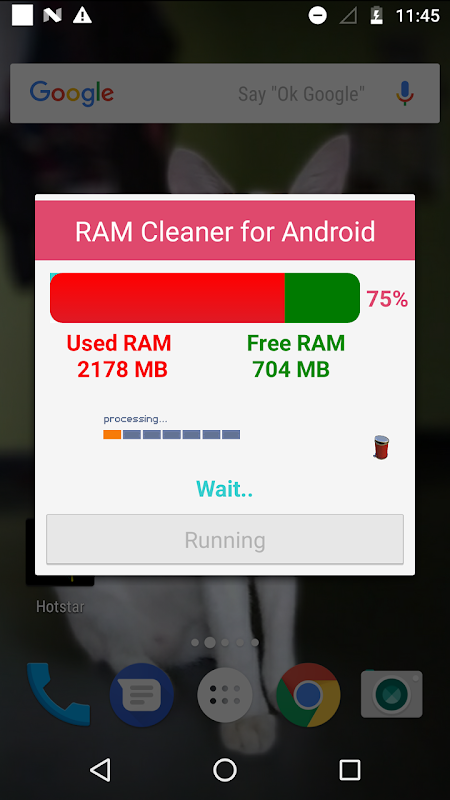Viewport: 450px width, 800px height.
Task: Open the Phone dialer app
Action: [x=58, y=694]
